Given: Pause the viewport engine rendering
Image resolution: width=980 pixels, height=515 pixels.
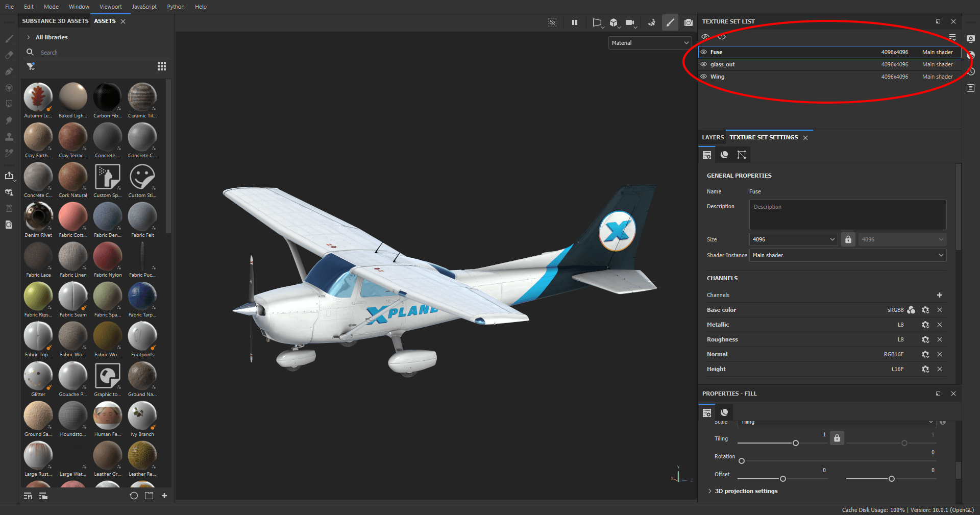Looking at the screenshot, I should pyautogui.click(x=575, y=22).
